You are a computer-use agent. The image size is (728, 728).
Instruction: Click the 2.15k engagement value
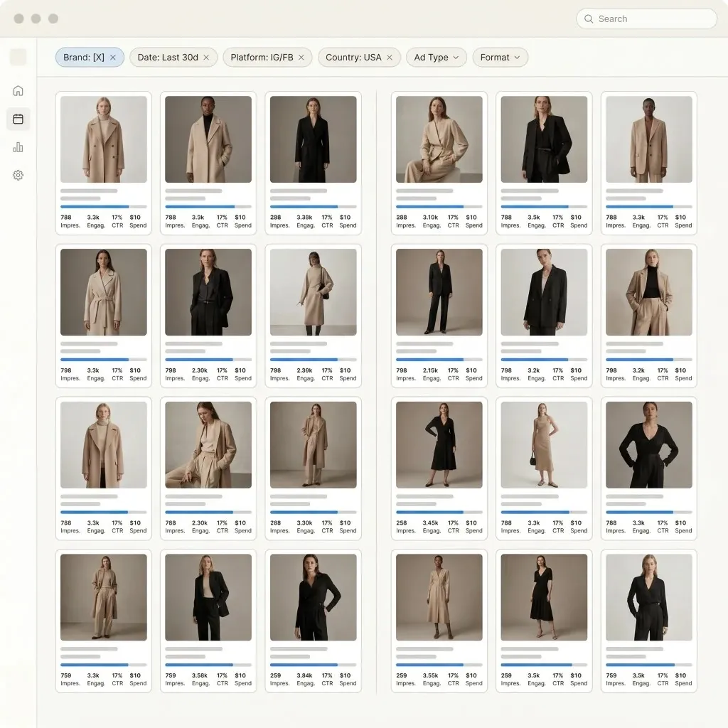click(x=430, y=370)
